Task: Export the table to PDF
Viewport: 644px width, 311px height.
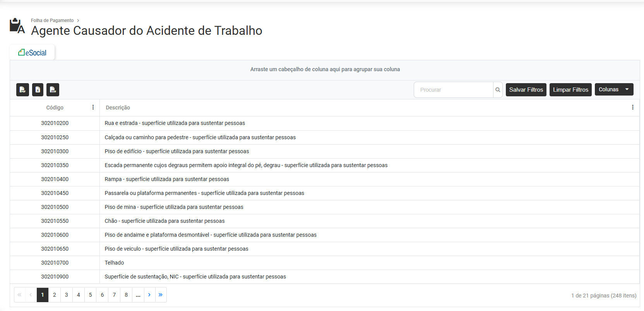Action: click(22, 90)
